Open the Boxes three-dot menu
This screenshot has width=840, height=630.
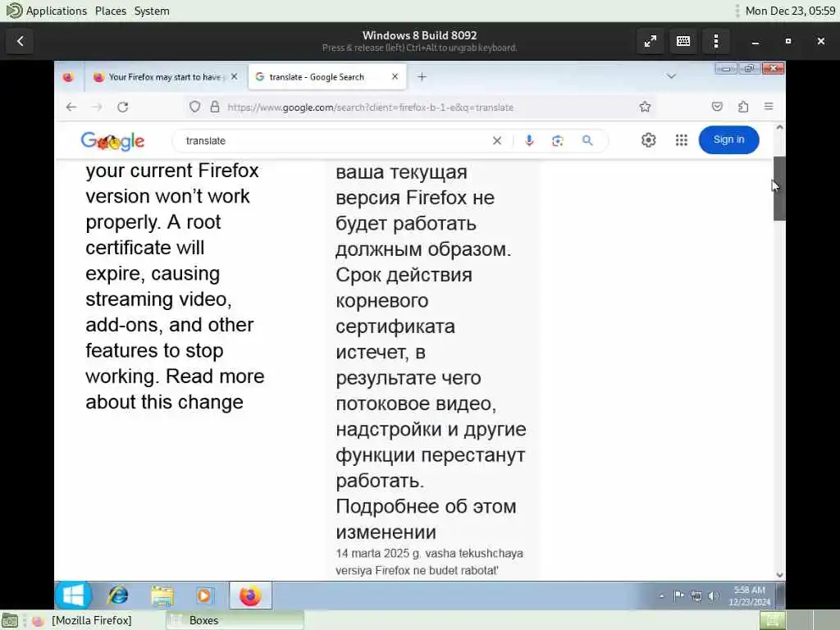[x=716, y=41]
